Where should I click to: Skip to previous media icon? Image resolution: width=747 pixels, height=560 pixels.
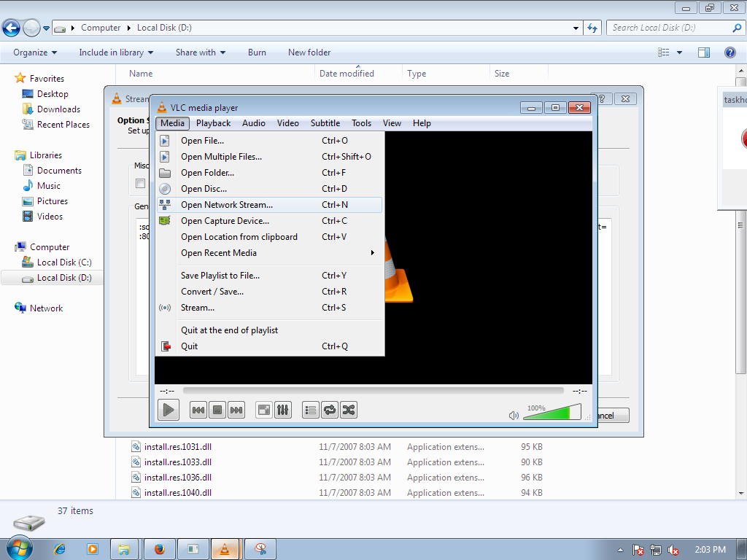coord(198,409)
